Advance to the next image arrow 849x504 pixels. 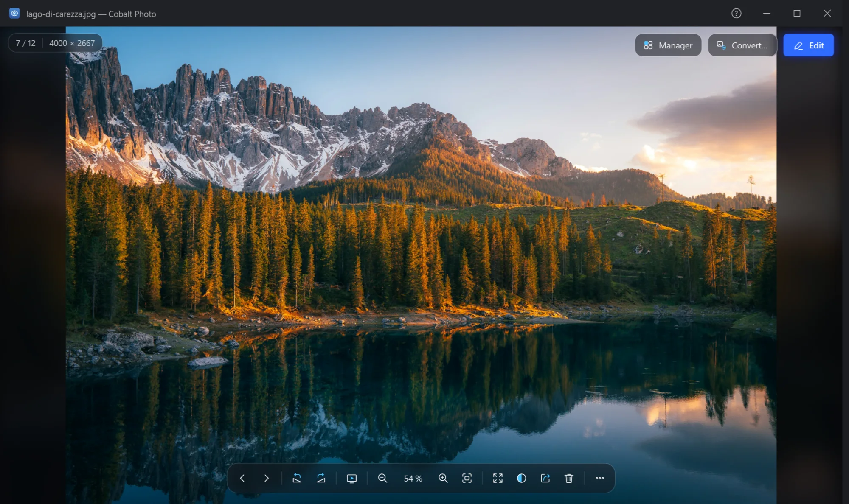coord(266,478)
